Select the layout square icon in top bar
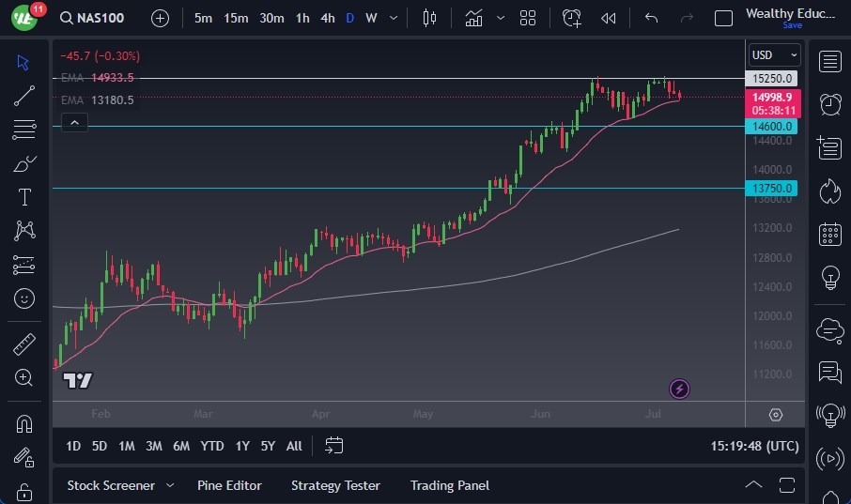851x504 pixels. coord(723,19)
